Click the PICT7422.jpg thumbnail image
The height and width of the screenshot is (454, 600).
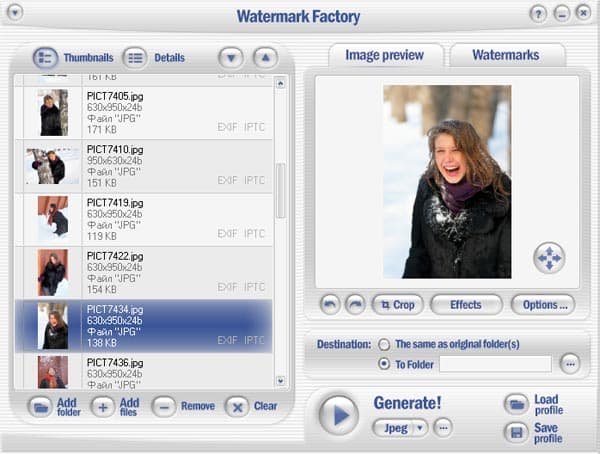[x=53, y=273]
